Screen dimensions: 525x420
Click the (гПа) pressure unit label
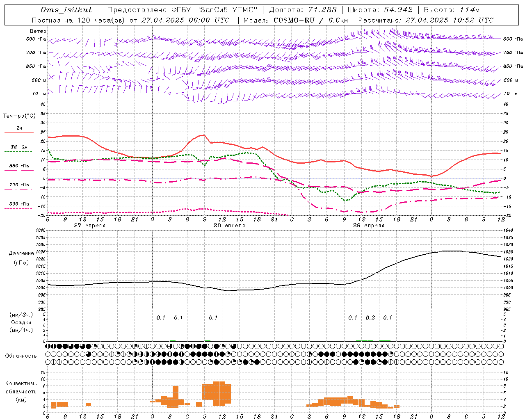(21, 263)
